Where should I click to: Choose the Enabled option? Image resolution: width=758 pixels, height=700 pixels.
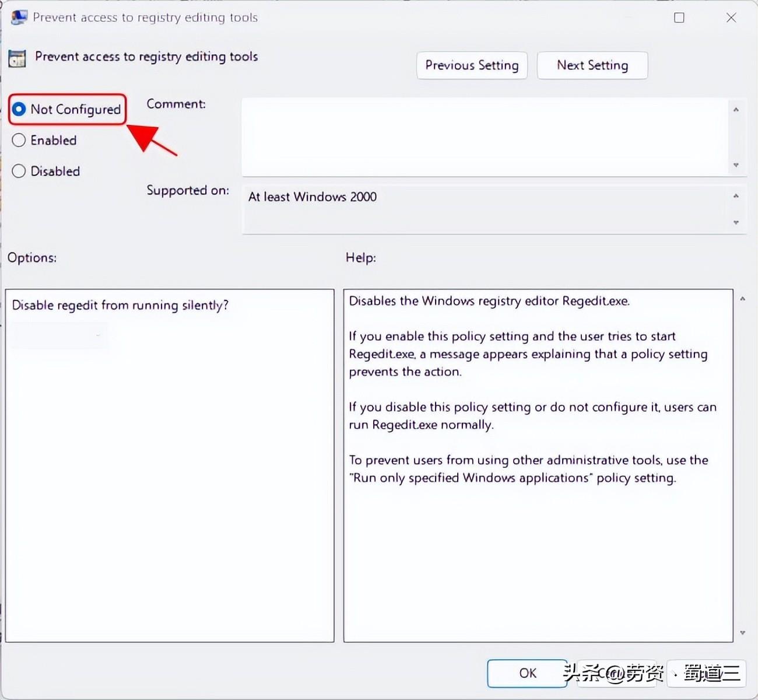pos(19,140)
